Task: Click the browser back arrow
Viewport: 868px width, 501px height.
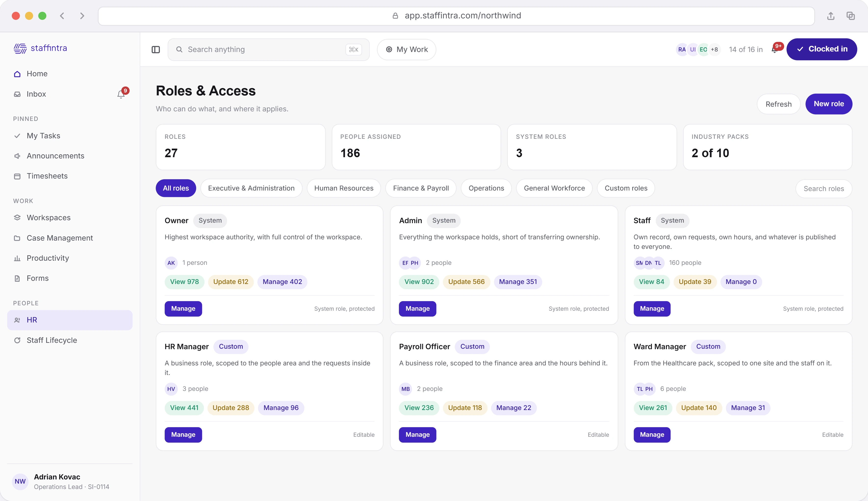Action: [62, 16]
